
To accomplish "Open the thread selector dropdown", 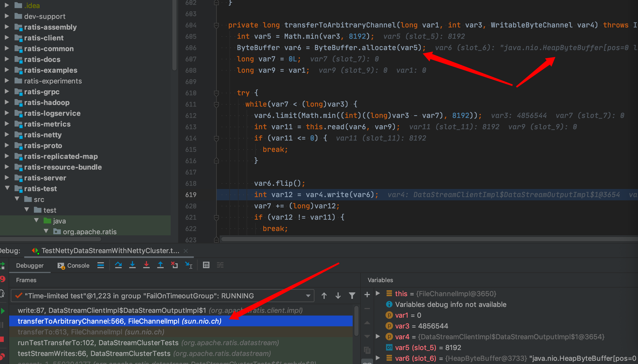I will point(308,296).
